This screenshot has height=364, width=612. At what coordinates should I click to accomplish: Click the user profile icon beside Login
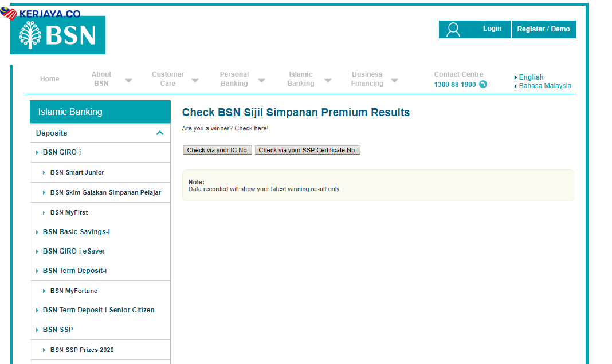(x=453, y=30)
